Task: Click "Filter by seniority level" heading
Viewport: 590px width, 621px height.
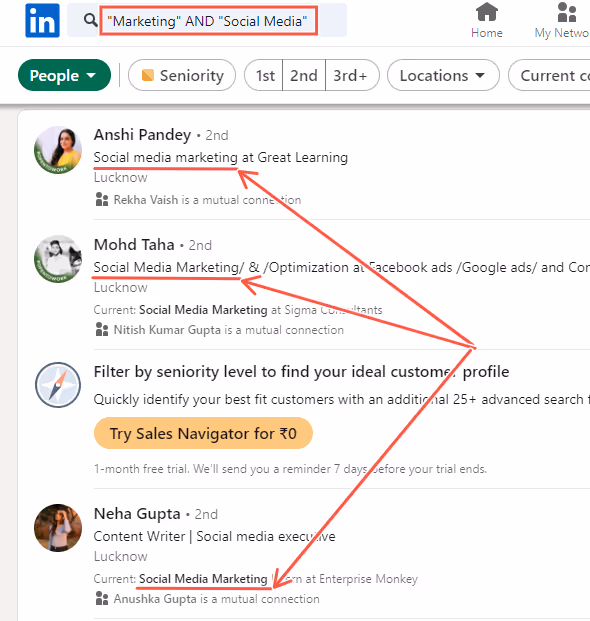Action: coord(301,372)
